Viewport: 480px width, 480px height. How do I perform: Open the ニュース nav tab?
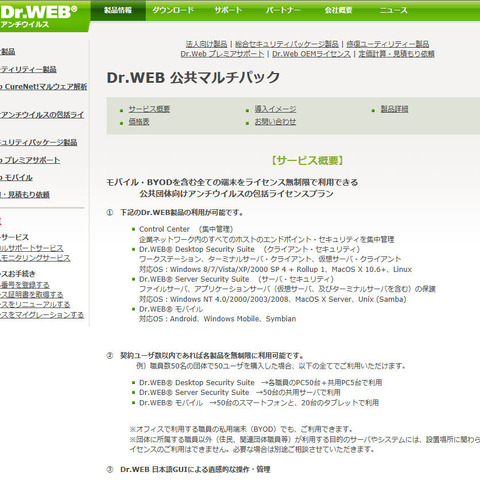point(393,10)
